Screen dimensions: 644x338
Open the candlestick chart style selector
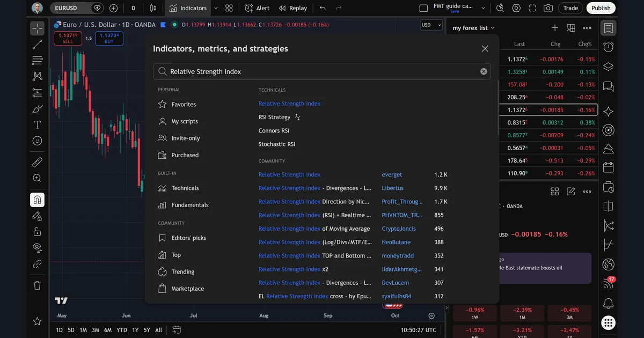click(x=153, y=8)
